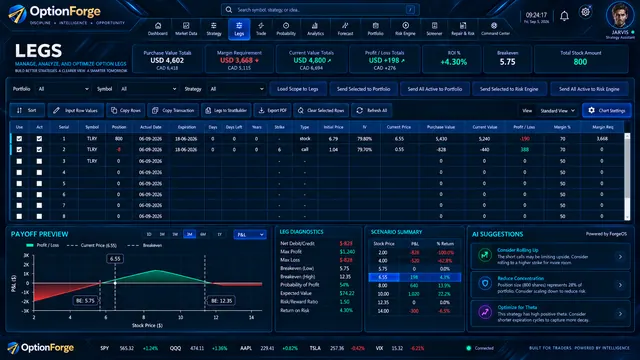
Task: Open the Screener nav icon
Action: point(434,29)
